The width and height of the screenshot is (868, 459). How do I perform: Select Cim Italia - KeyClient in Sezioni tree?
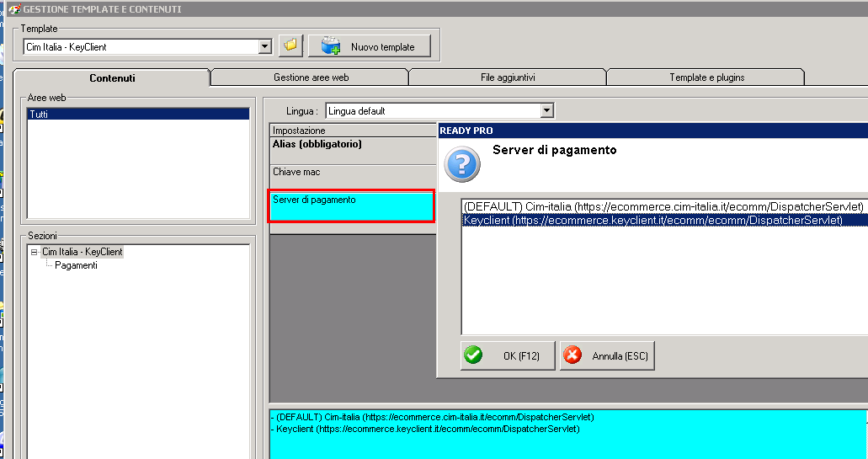pos(83,251)
